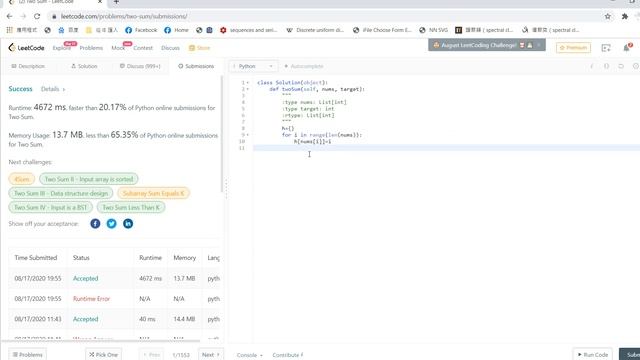Viewport: 640px width, 360px height.
Task: Open the Problems menu item
Action: [x=91, y=48]
